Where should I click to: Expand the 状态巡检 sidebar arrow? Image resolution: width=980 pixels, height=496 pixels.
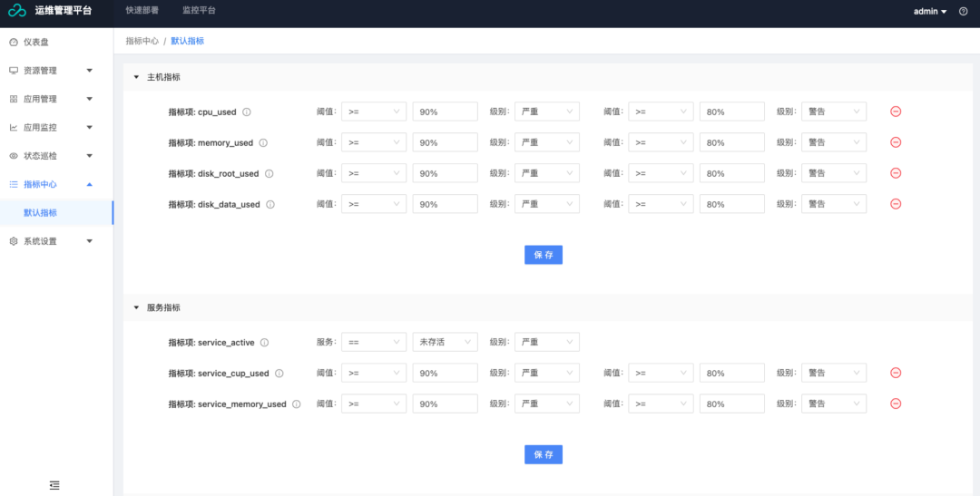click(89, 156)
